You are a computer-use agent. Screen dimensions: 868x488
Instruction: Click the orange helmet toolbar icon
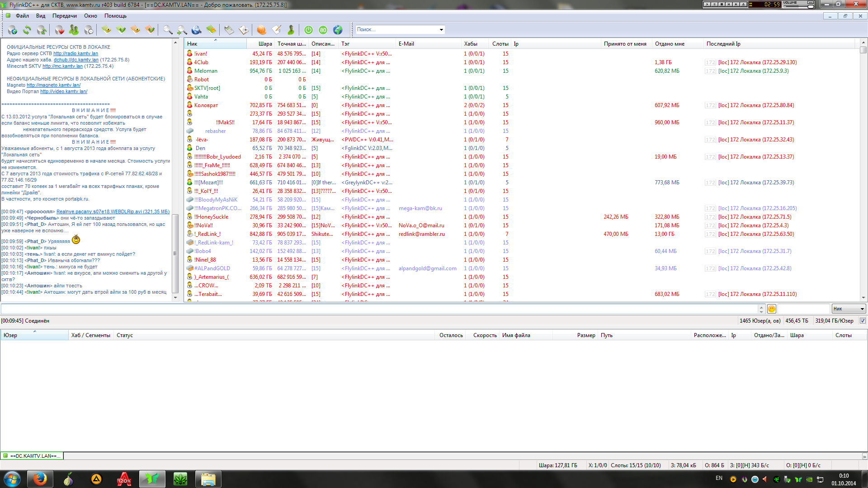click(261, 30)
